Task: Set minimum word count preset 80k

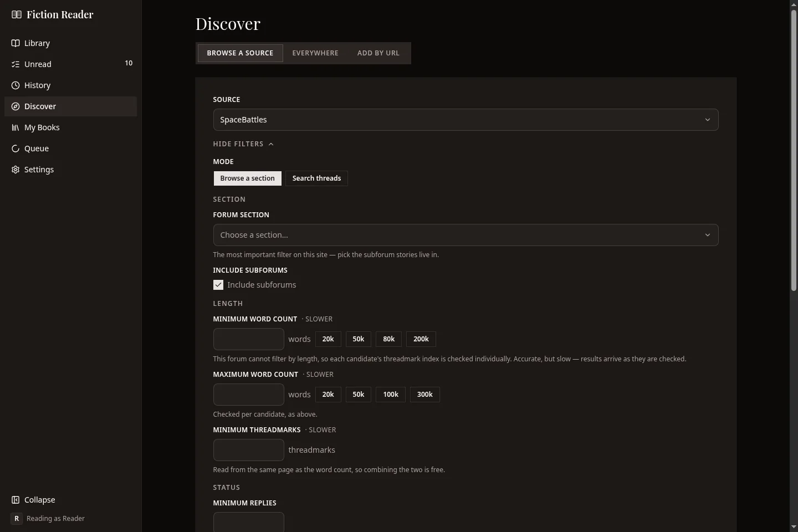Action: tap(389, 339)
